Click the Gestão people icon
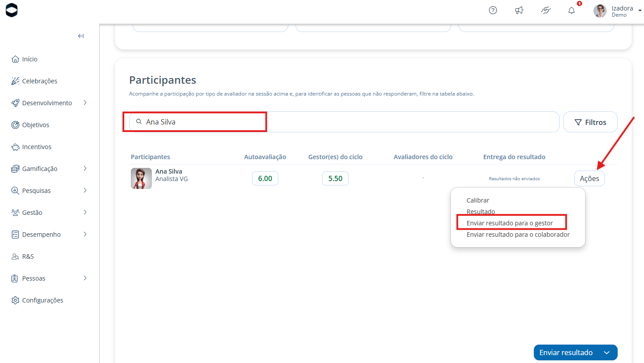 15,213
